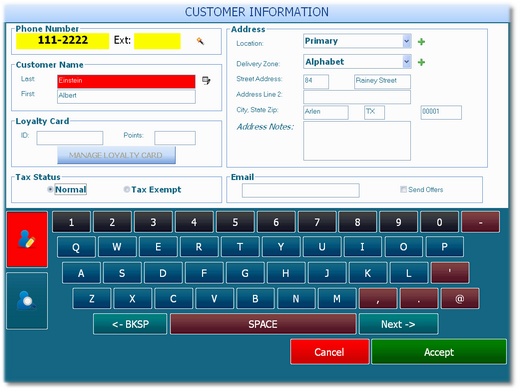The image size is (520, 392).
Task: Tap the SPACE key
Action: point(263,324)
